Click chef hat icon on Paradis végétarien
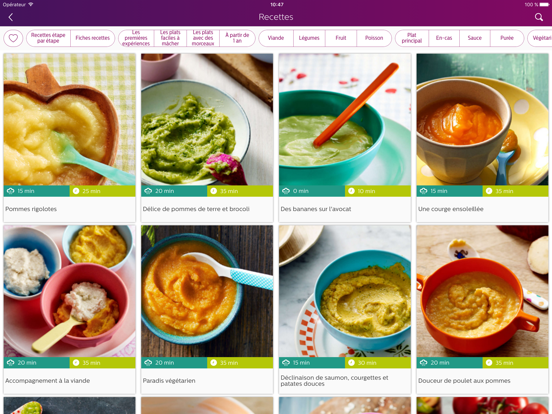Image resolution: width=552 pixels, height=414 pixels. coord(148,363)
